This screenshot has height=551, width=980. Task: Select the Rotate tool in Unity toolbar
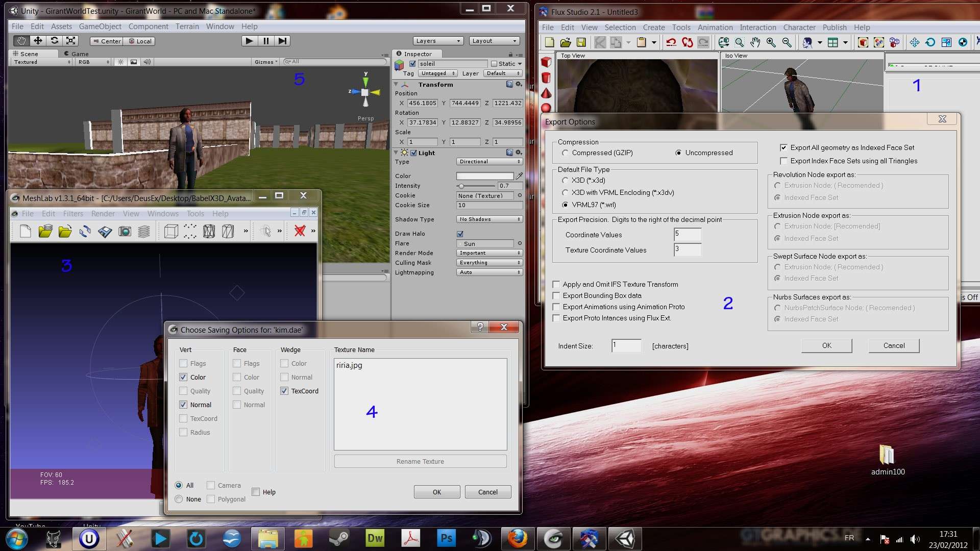[55, 41]
